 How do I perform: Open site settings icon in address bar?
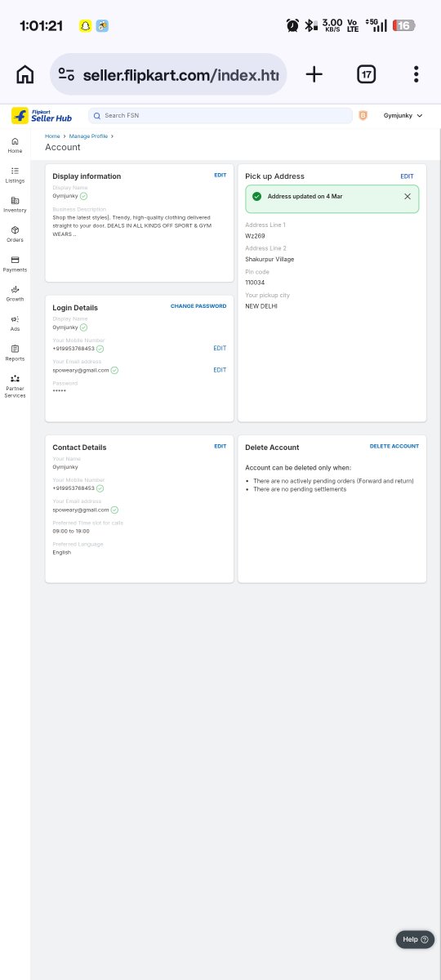point(67,74)
